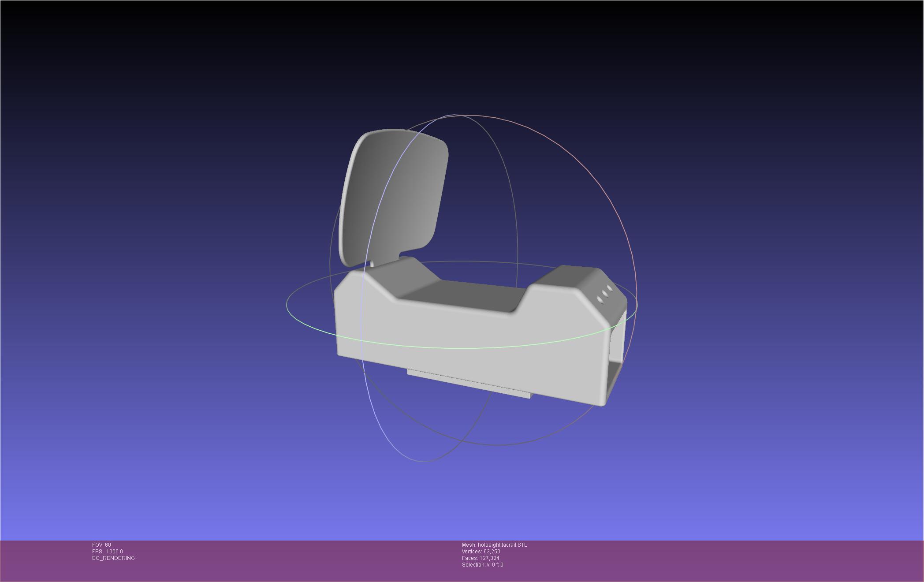Image resolution: width=924 pixels, height=582 pixels.
Task: Click the rectangular opening on the model's right end
Action: click(x=616, y=353)
